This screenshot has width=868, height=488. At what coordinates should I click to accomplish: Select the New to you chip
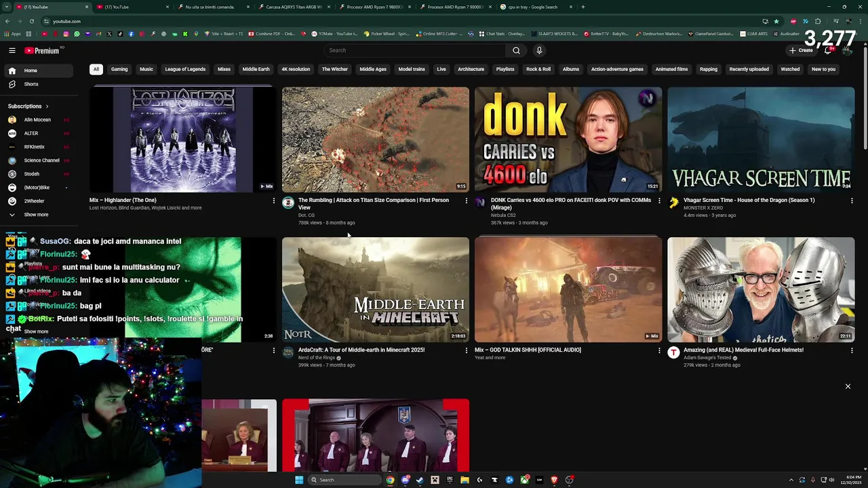click(x=823, y=69)
